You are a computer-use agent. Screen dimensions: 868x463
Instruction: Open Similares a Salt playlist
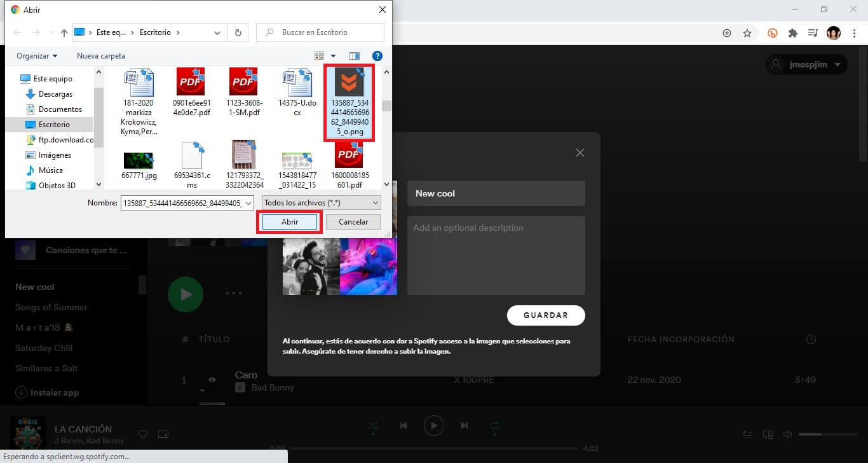tap(46, 368)
